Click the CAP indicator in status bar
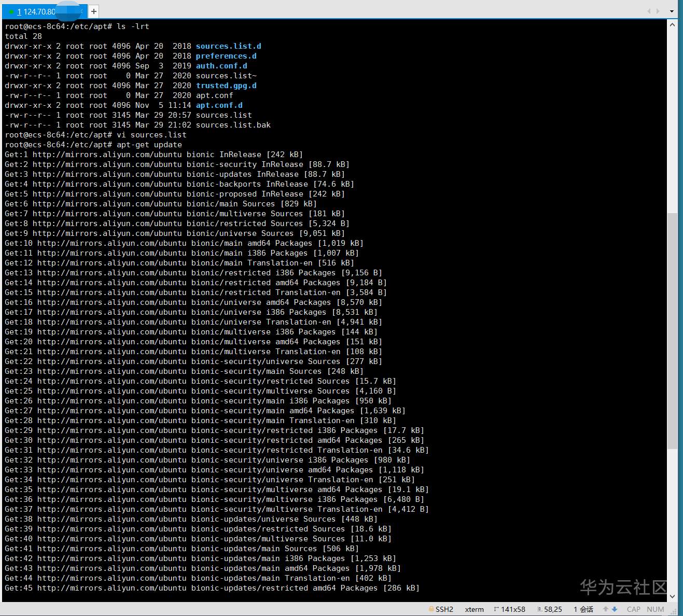 point(633,609)
